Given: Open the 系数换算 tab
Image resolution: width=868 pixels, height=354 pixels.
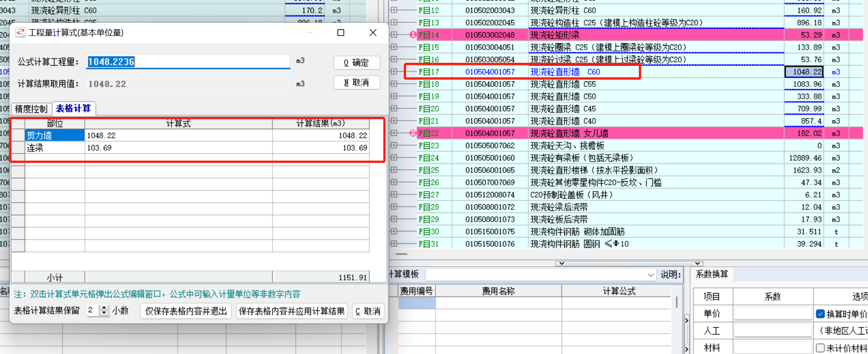Looking at the screenshot, I should [x=712, y=274].
